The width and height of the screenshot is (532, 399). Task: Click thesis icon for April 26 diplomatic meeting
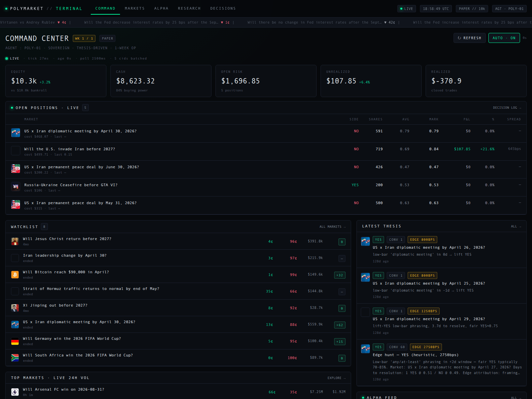point(365,241)
